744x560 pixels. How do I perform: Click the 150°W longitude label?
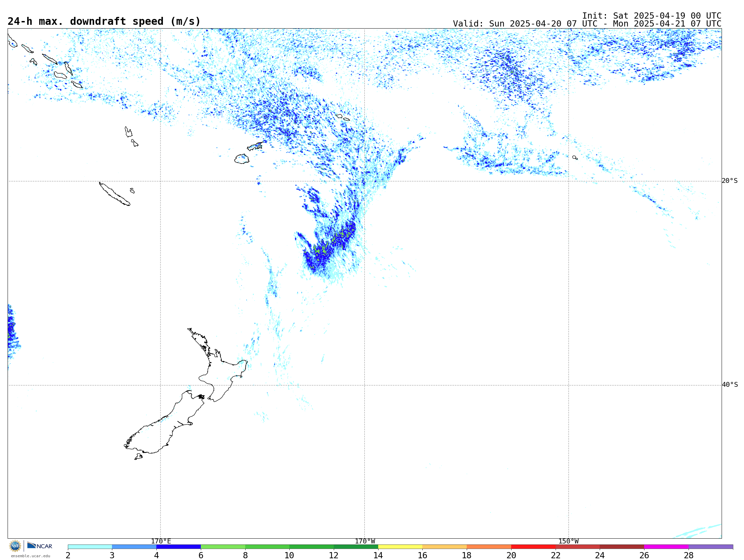(568, 541)
